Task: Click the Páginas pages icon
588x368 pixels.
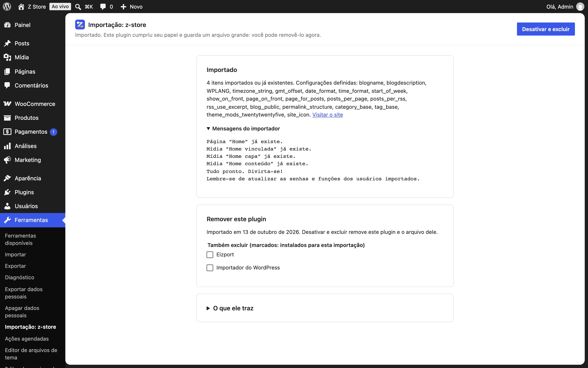Action: [7, 71]
